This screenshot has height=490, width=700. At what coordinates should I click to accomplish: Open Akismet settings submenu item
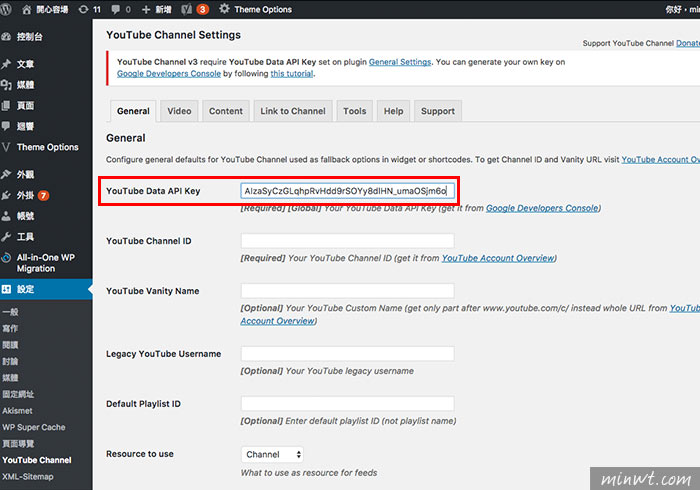point(17,411)
